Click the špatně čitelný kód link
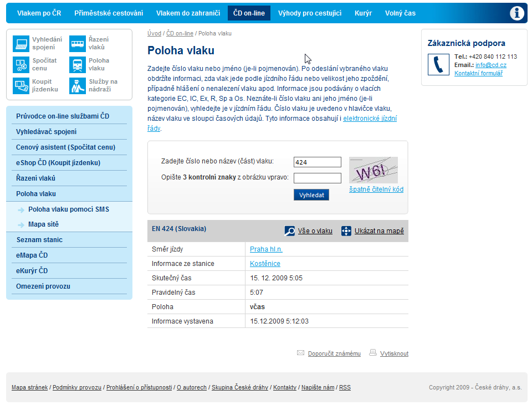532x405 pixels. tap(376, 189)
